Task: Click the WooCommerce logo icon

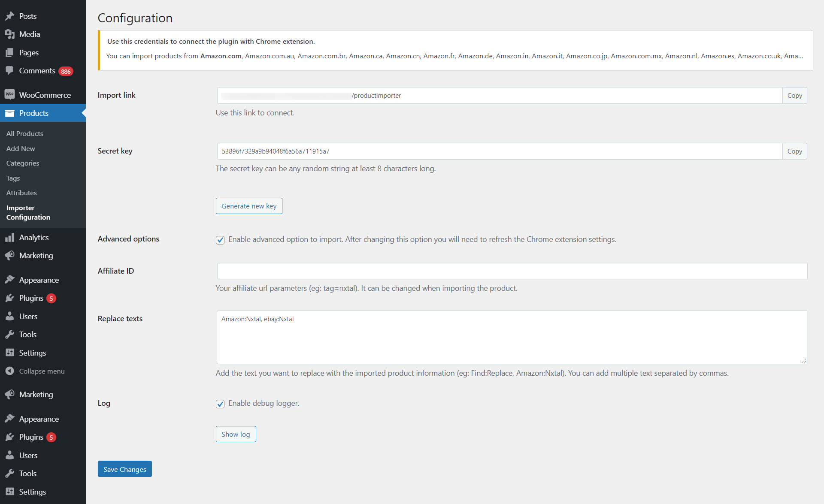Action: coord(9,95)
